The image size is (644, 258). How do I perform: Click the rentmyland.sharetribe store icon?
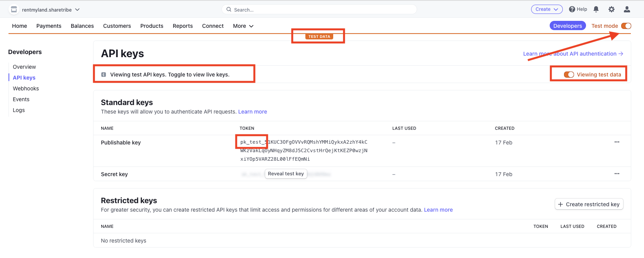[14, 9]
